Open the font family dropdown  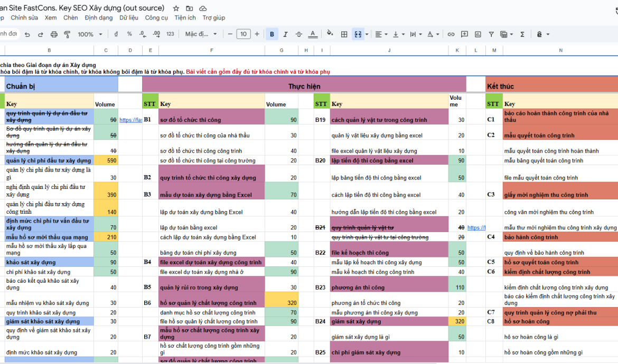click(x=201, y=34)
